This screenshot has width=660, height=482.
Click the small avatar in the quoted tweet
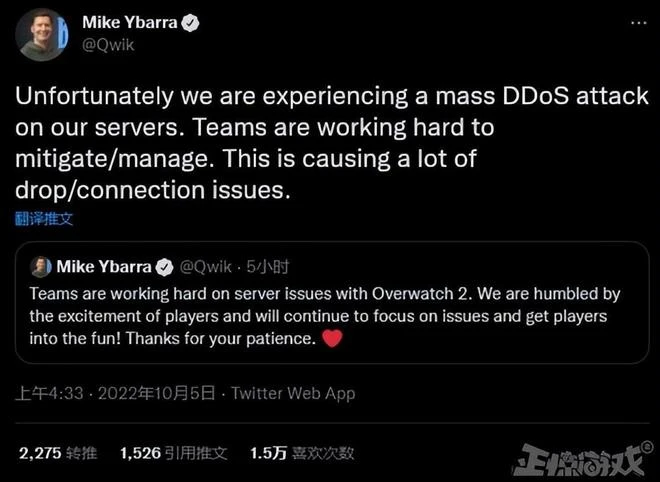(41, 267)
